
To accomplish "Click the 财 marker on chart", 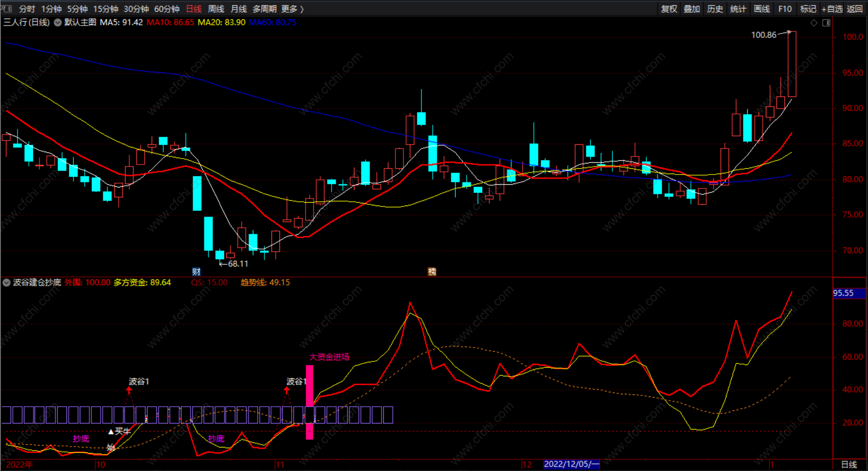I will click(196, 271).
